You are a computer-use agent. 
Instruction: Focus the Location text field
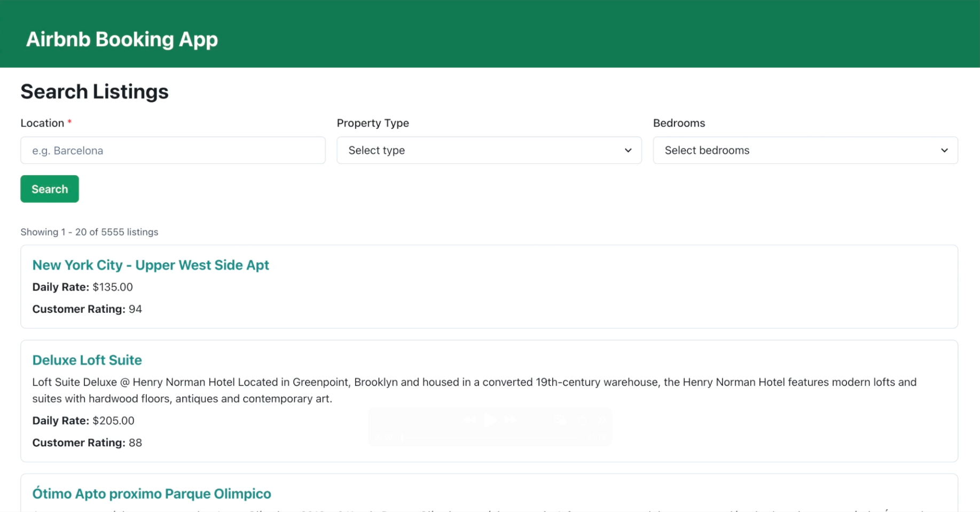(173, 151)
